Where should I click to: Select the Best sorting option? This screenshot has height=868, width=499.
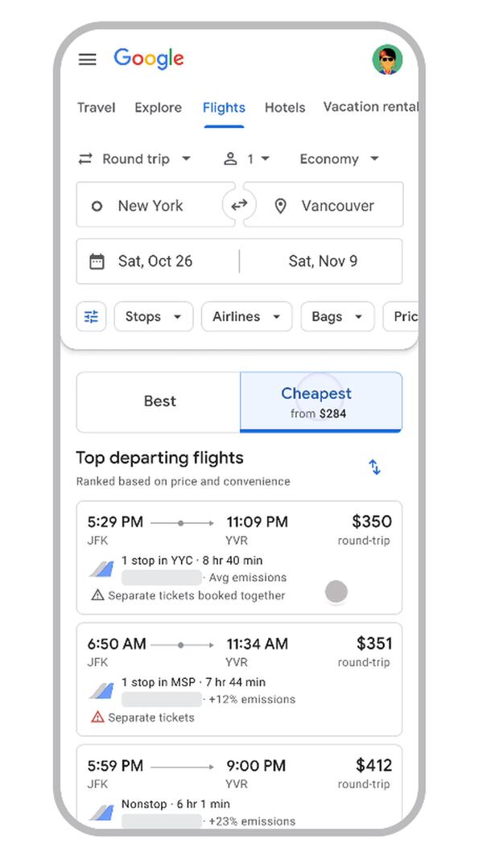(159, 401)
